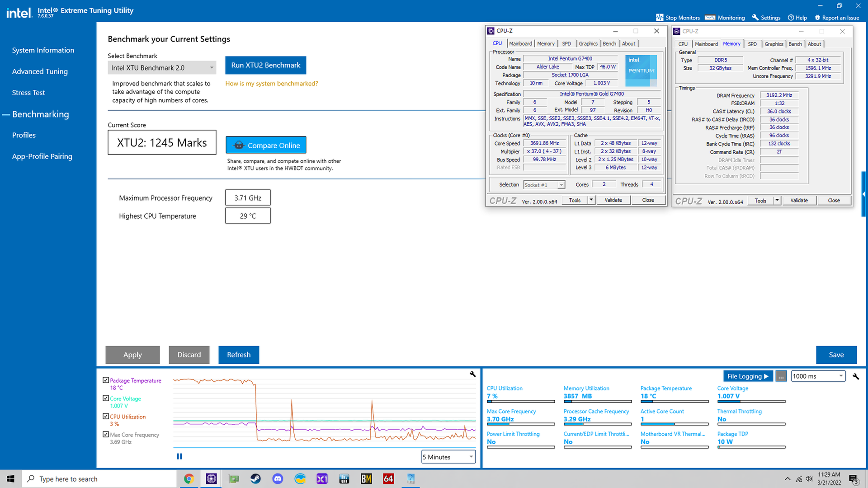Open the BM benchmark app in the taskbar
This screenshot has height=488, width=868.
click(x=366, y=479)
